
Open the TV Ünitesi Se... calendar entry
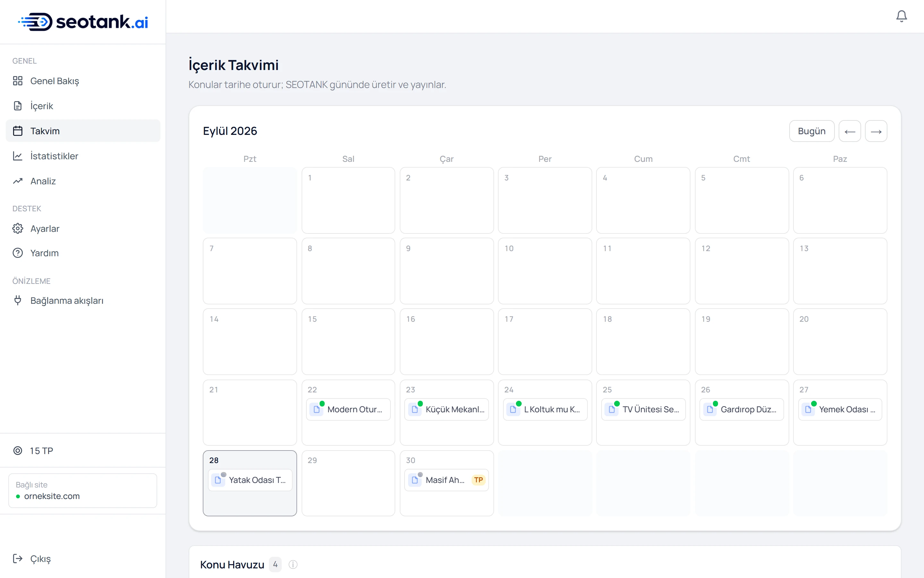(x=643, y=409)
